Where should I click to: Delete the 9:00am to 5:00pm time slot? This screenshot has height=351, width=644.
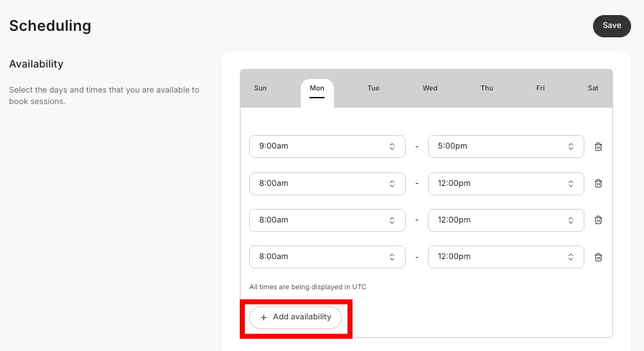(x=598, y=146)
